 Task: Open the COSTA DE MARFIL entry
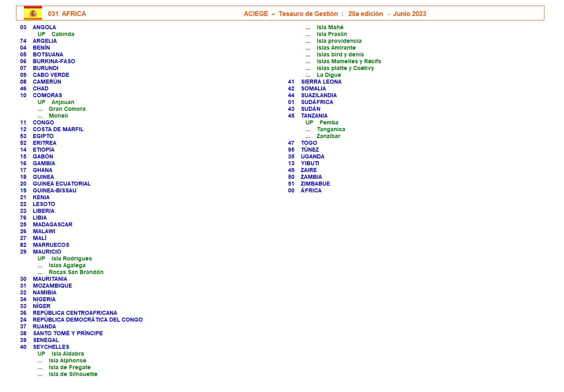[58, 129]
